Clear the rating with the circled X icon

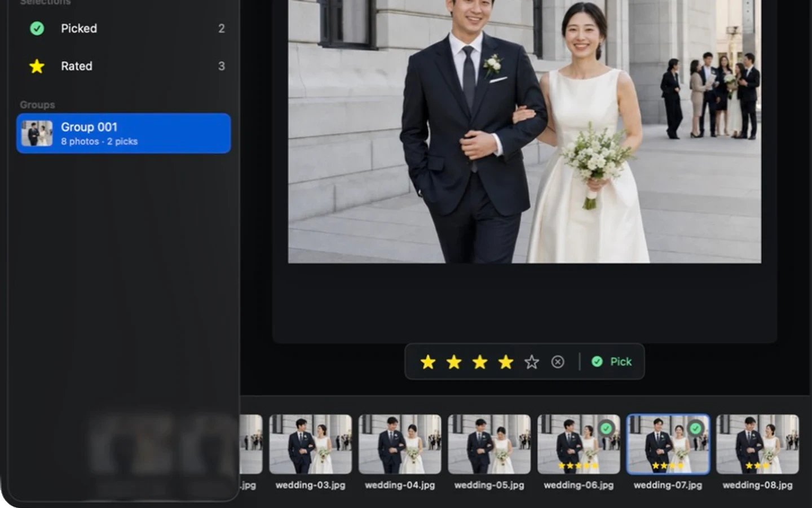pos(558,362)
